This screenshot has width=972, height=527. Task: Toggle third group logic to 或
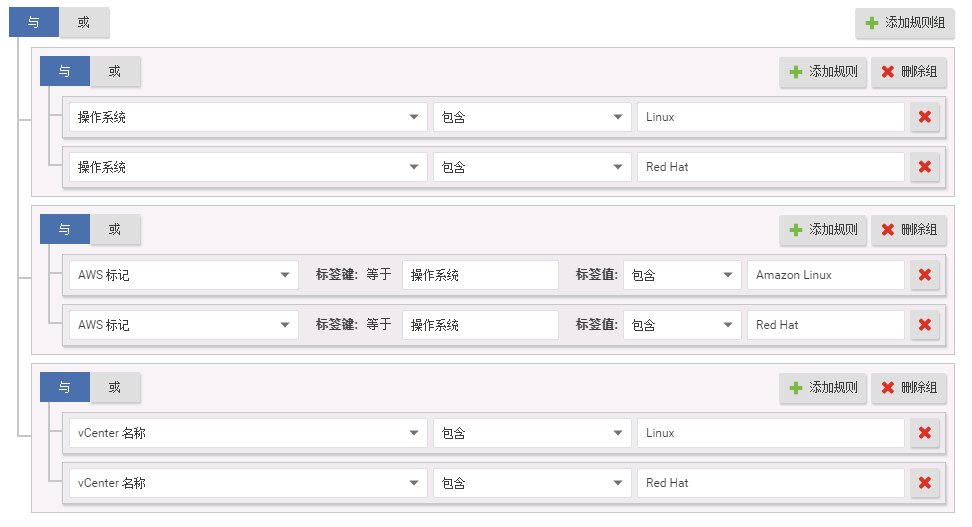coord(115,388)
